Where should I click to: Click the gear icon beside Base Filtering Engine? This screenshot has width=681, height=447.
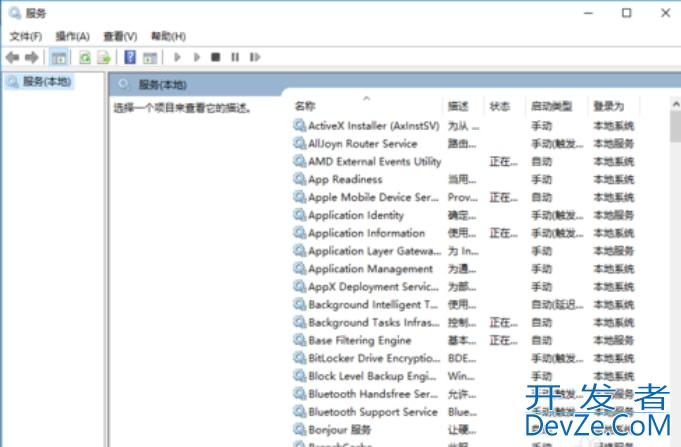coord(299,340)
